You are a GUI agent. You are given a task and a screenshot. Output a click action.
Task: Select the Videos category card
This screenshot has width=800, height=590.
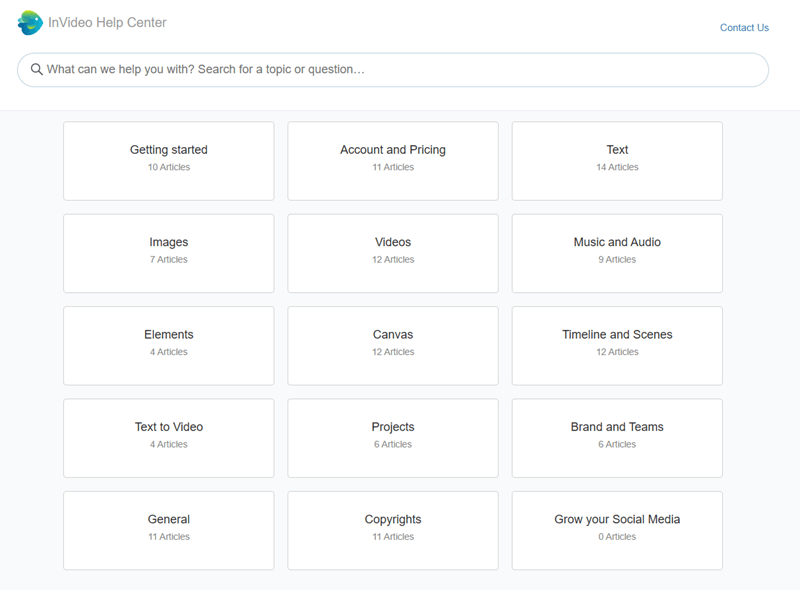(393, 253)
